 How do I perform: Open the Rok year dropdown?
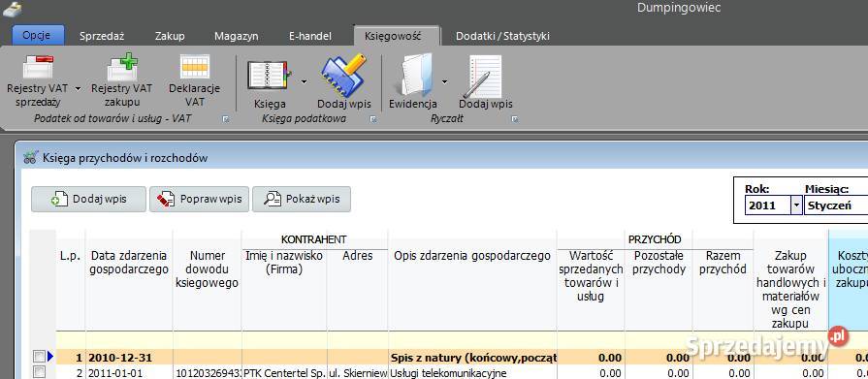click(x=796, y=205)
